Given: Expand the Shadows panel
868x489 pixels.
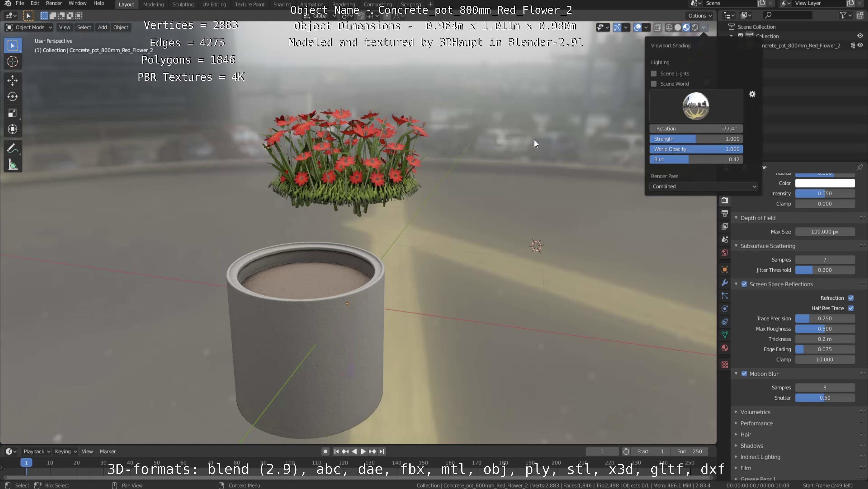Looking at the screenshot, I should pos(751,446).
